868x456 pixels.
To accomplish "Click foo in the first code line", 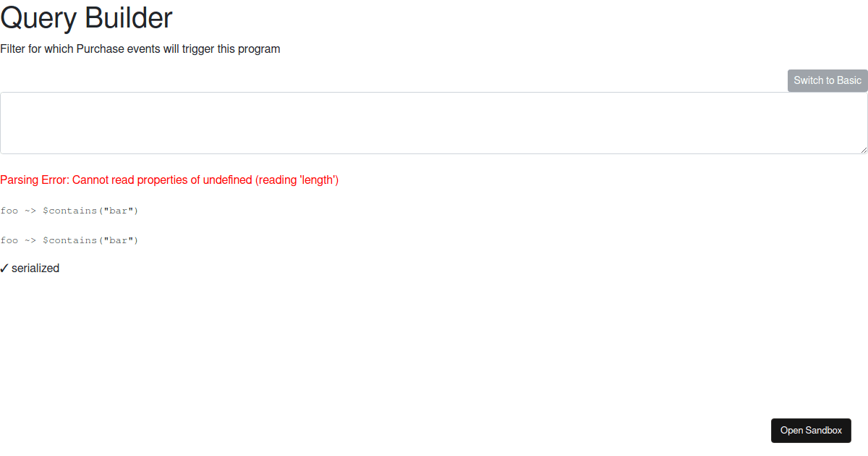I will tap(9, 211).
